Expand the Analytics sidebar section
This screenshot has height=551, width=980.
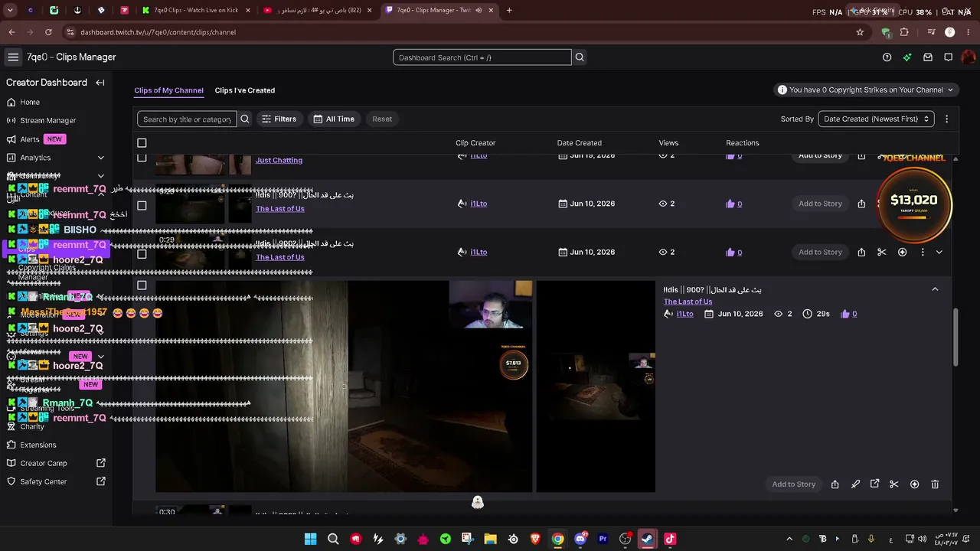pyautogui.click(x=100, y=158)
